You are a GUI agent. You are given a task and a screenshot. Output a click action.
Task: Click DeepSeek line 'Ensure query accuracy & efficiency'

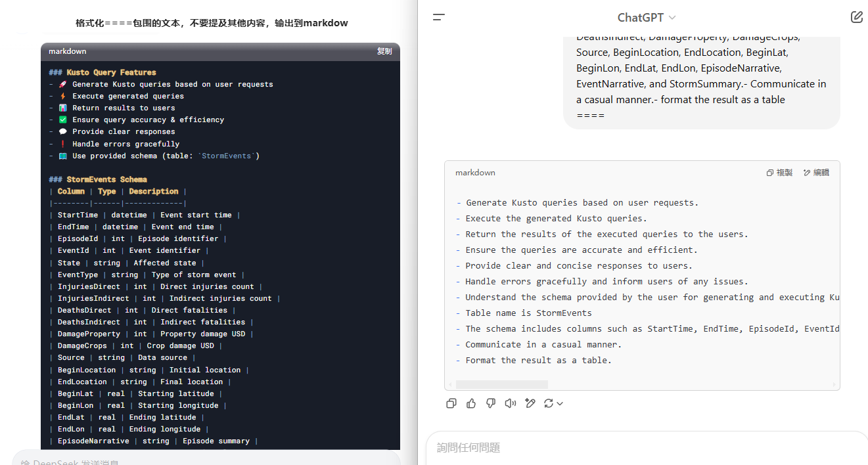click(x=137, y=120)
